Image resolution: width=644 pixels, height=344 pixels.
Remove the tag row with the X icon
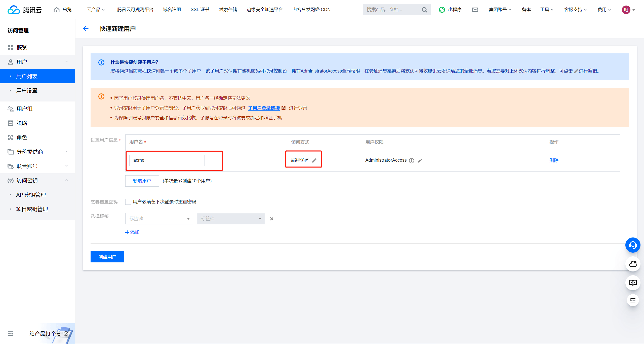[x=272, y=219]
